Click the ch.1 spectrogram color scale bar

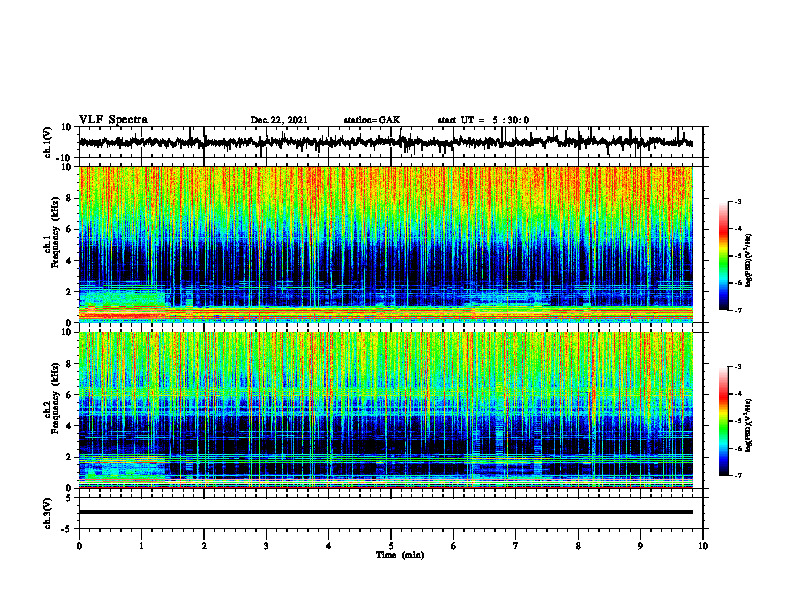(x=723, y=256)
